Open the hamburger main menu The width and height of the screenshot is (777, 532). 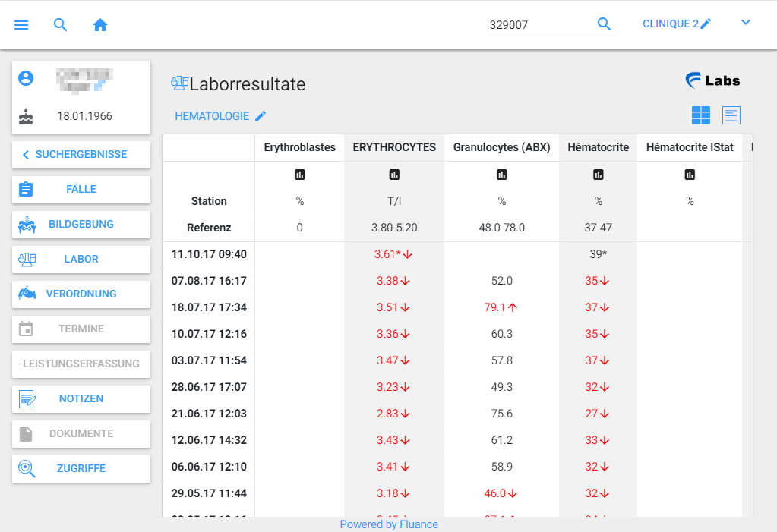(x=21, y=25)
